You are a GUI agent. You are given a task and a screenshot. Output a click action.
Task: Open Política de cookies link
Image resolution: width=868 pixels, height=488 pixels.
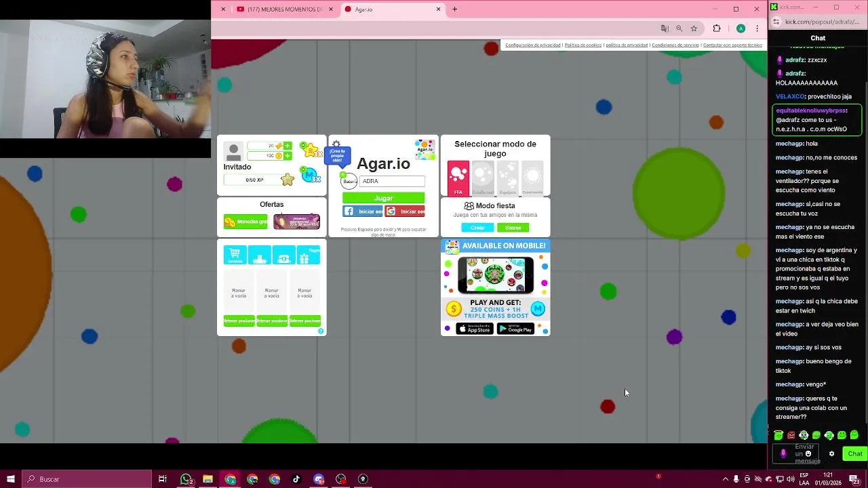coord(583,45)
